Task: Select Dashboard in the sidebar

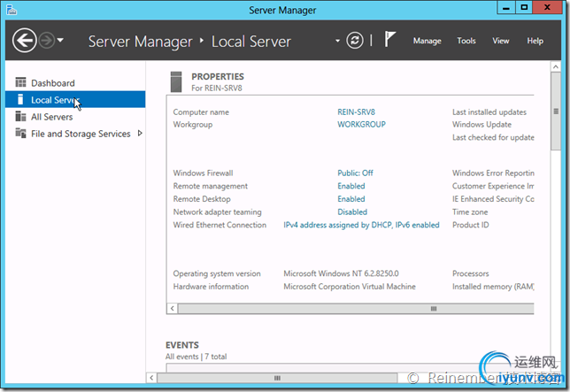Action: point(75,83)
